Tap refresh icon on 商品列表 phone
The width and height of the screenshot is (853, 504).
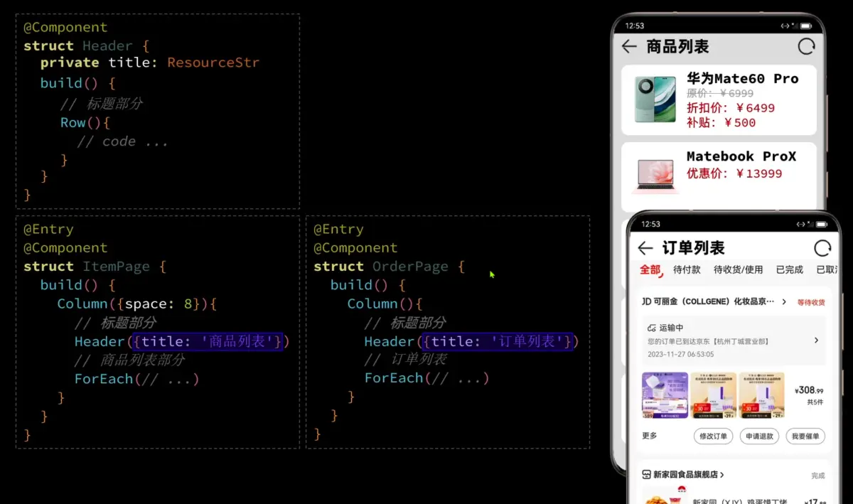coord(807,47)
